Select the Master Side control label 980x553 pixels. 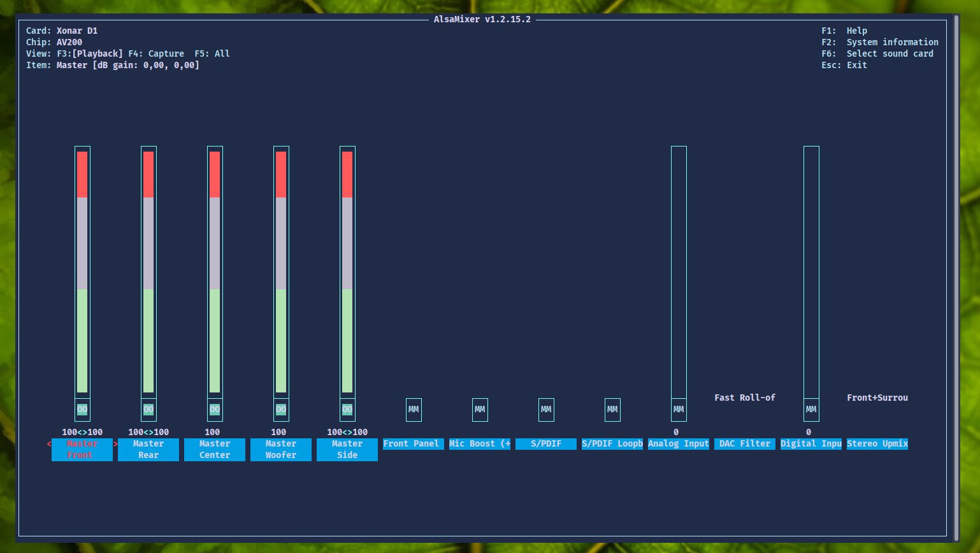(347, 450)
